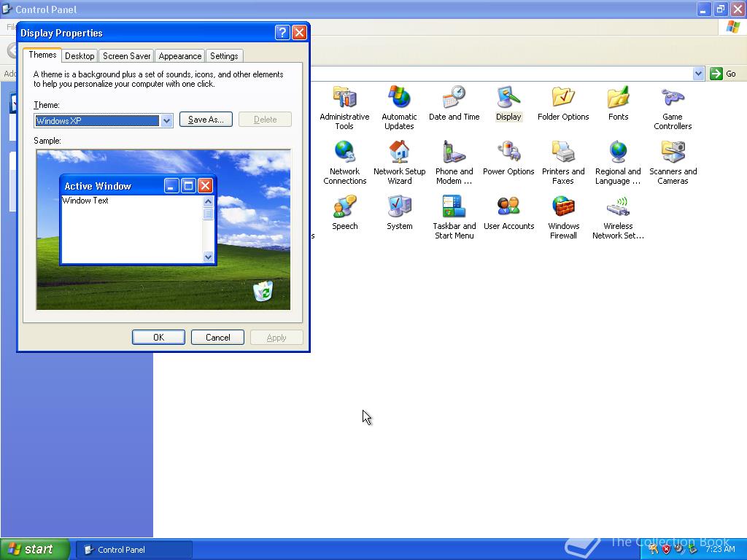The height and width of the screenshot is (560, 747).
Task: Open Administrative Tools icon
Action: click(344, 98)
